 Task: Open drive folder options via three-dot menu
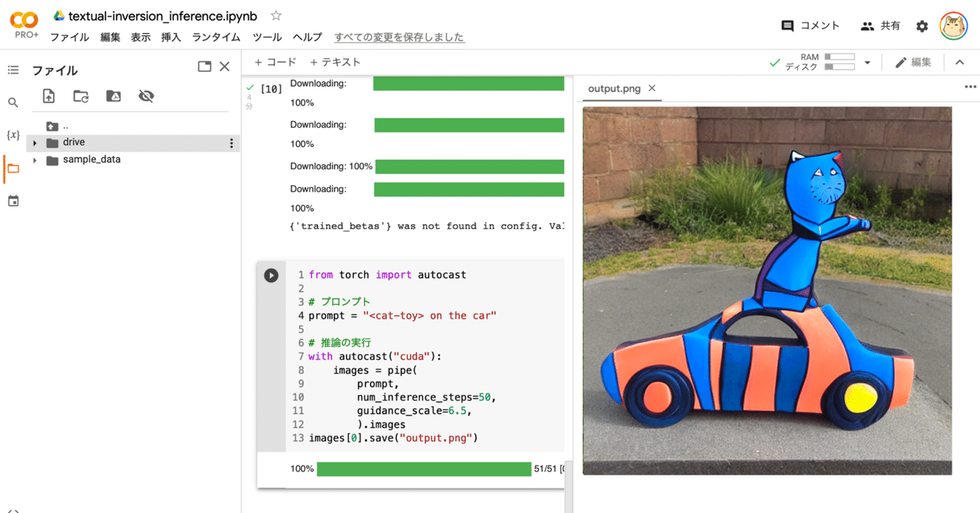(231, 142)
